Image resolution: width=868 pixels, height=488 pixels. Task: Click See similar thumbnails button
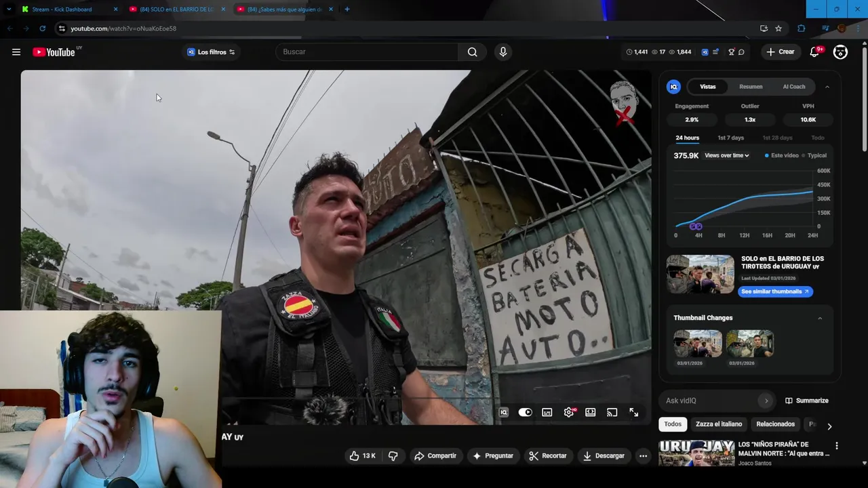coord(775,291)
